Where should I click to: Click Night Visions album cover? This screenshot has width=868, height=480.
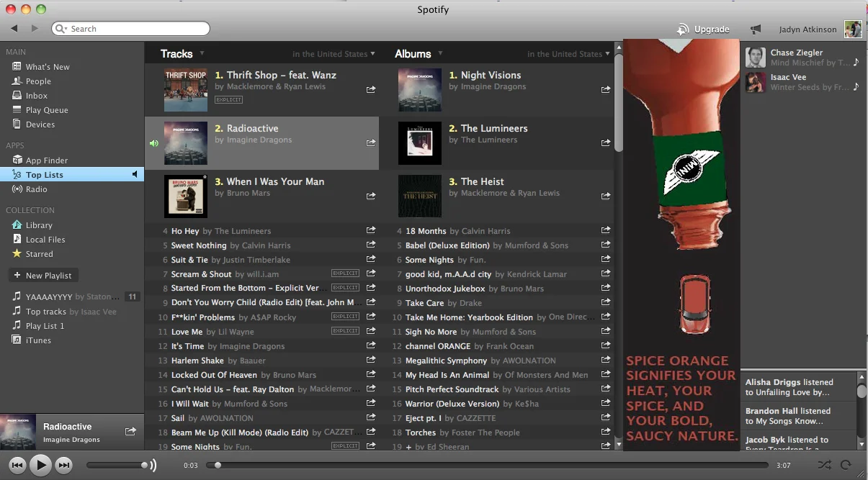tap(420, 90)
